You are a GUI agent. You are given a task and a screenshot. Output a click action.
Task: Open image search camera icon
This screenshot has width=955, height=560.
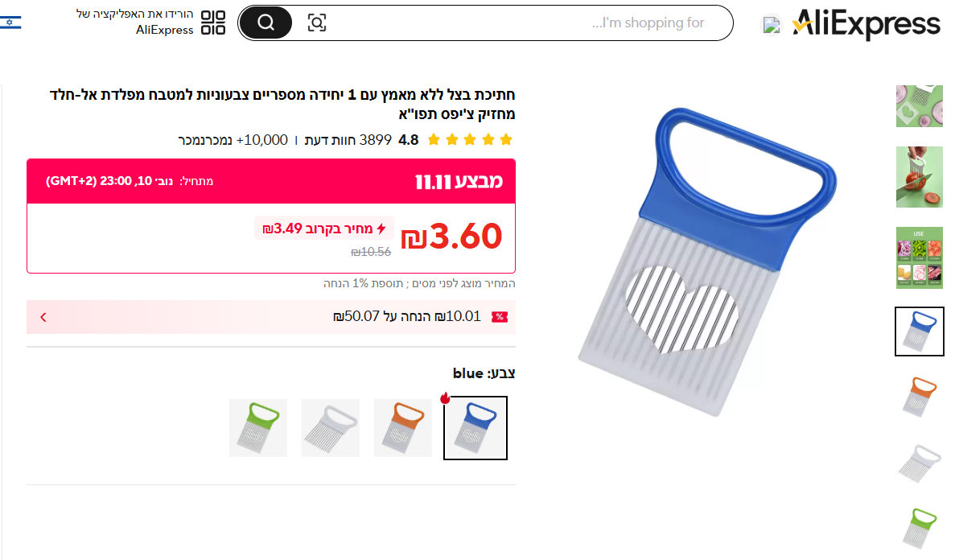[317, 23]
